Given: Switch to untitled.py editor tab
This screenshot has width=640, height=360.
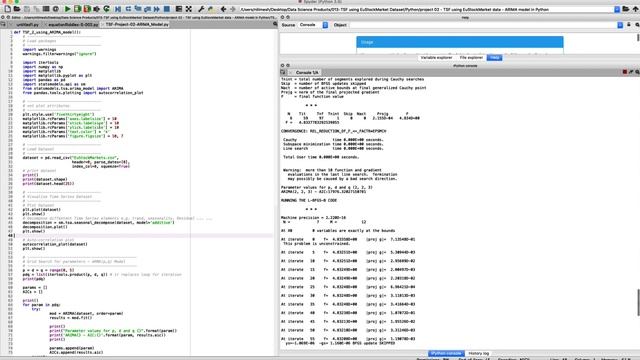Looking at the screenshot, I should coord(28,24).
